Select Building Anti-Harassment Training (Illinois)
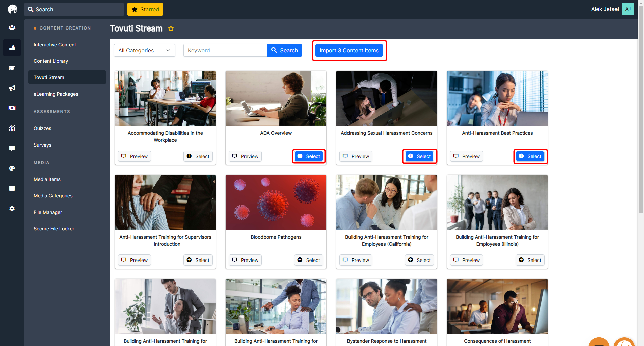 tap(530, 260)
